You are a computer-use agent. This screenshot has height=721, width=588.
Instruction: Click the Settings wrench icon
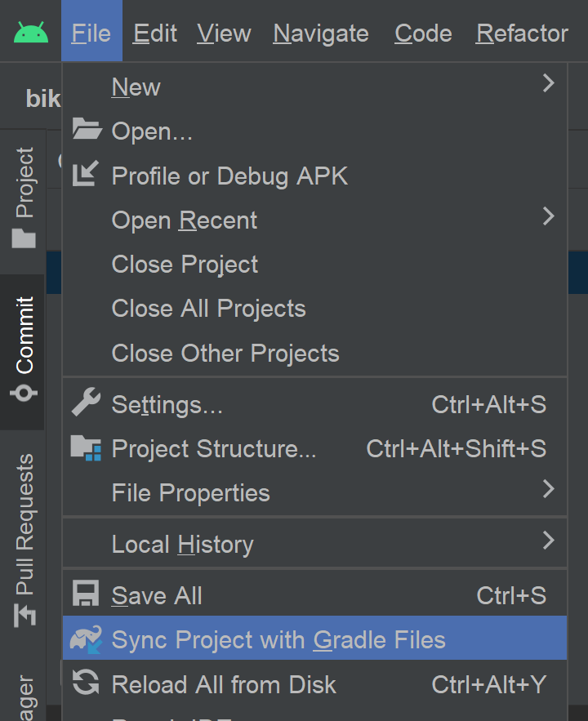point(86,403)
